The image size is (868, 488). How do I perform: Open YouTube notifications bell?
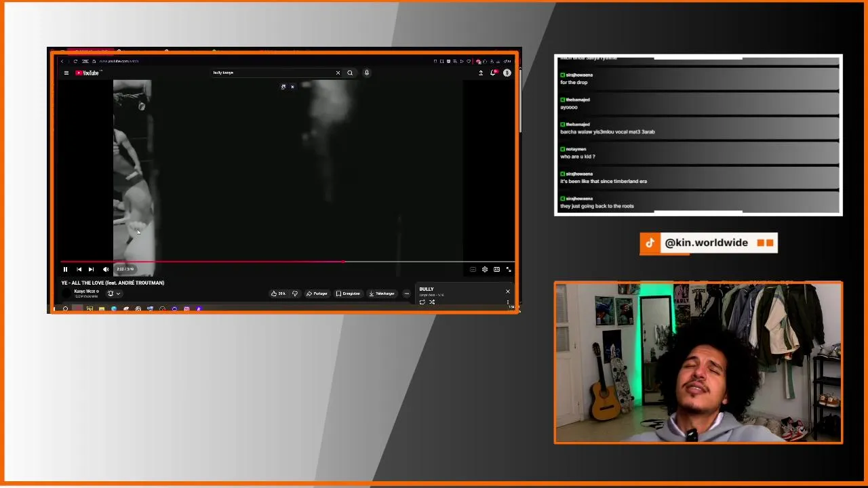[x=494, y=73]
